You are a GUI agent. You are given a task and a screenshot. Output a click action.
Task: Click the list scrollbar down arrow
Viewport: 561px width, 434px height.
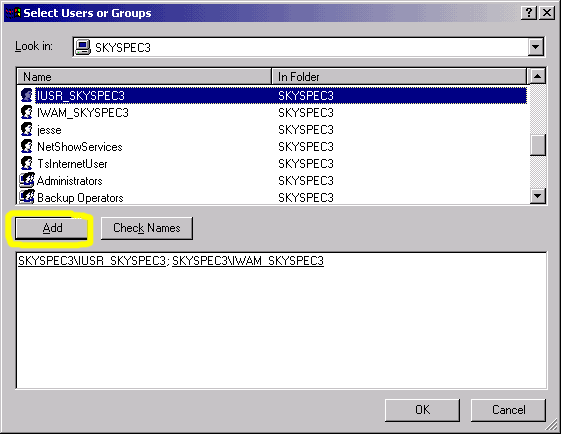coord(537,196)
